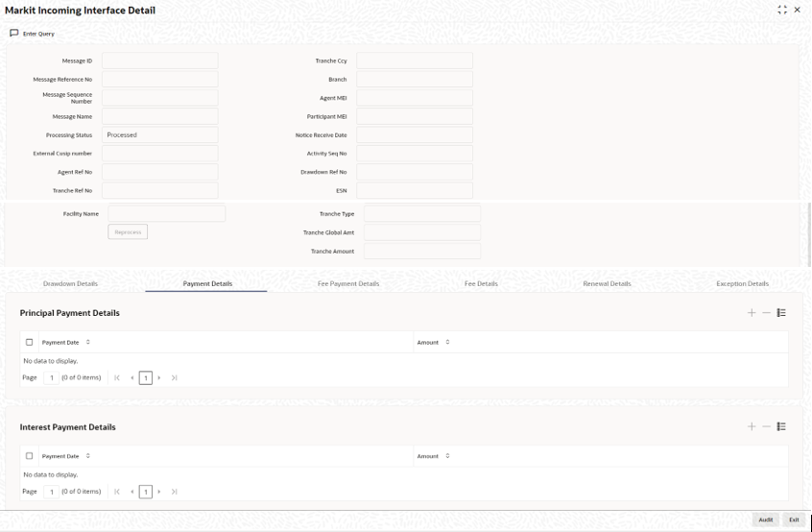Click the vertical scrollbar on the right edge
812x532 pixels.
[809, 234]
